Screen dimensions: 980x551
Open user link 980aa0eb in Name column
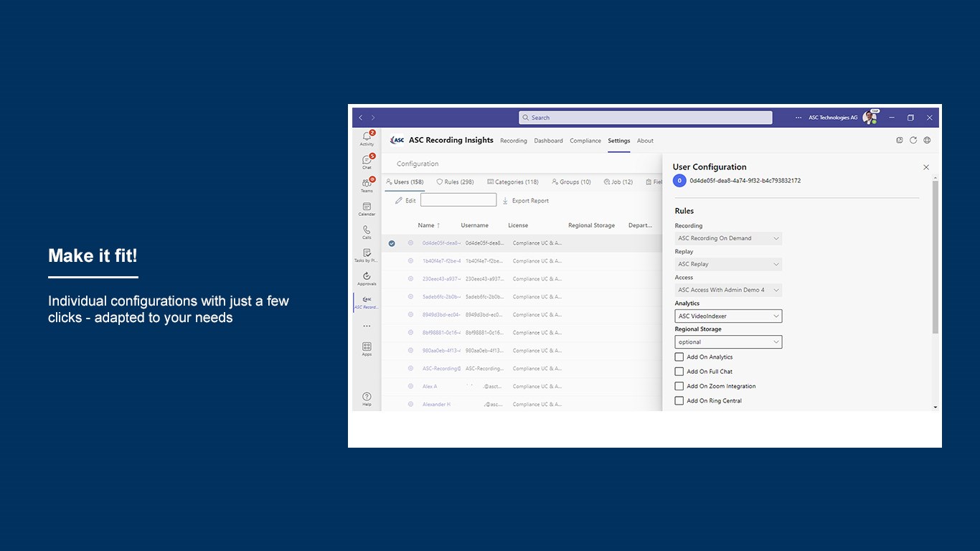pyautogui.click(x=441, y=350)
